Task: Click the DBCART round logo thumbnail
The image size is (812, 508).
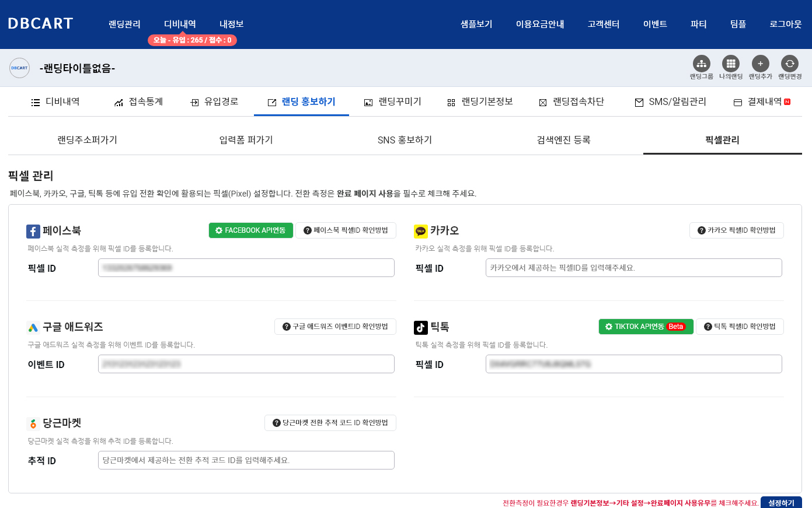Action: click(19, 68)
